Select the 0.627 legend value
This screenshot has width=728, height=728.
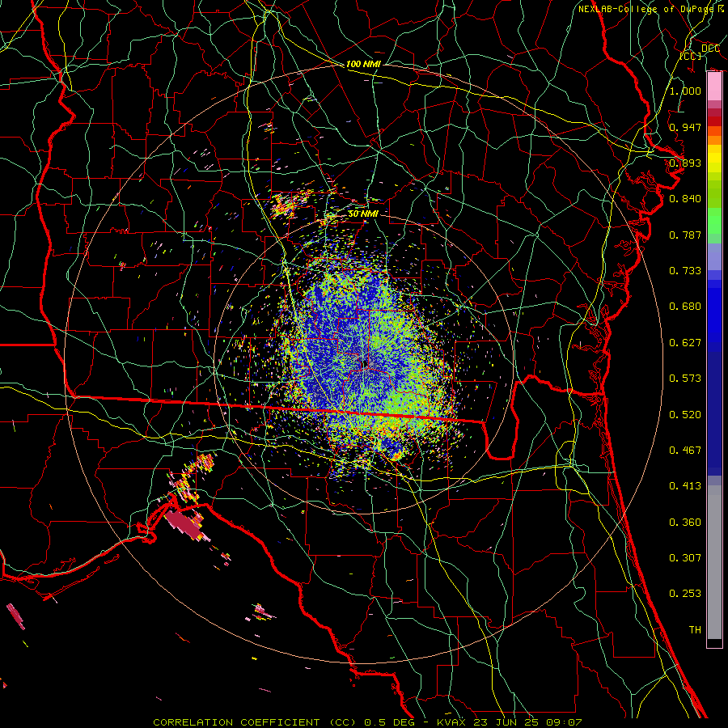(685, 343)
